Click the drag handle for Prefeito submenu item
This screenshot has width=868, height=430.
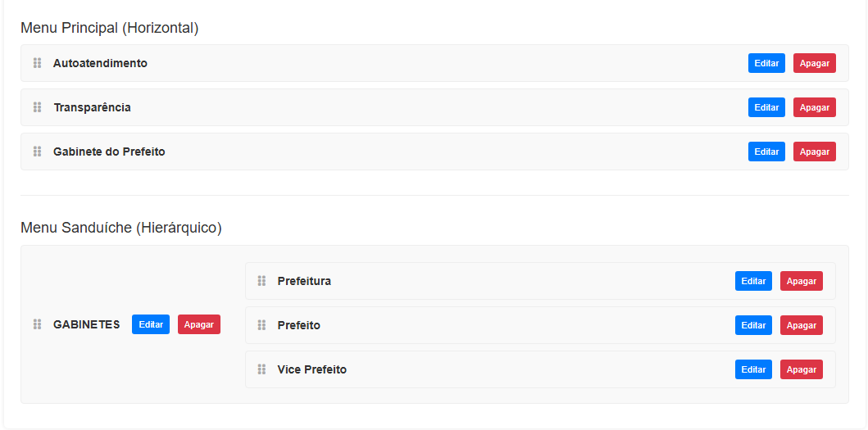click(261, 325)
